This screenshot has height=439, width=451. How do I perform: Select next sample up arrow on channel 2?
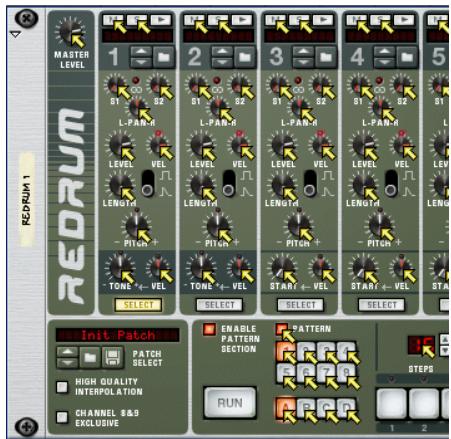pyautogui.click(x=223, y=52)
